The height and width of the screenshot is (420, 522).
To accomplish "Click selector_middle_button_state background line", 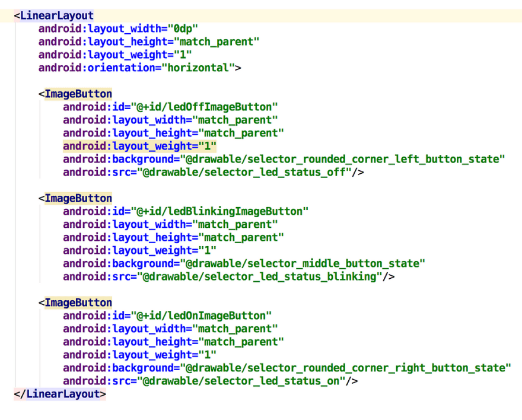I will tap(244, 263).
